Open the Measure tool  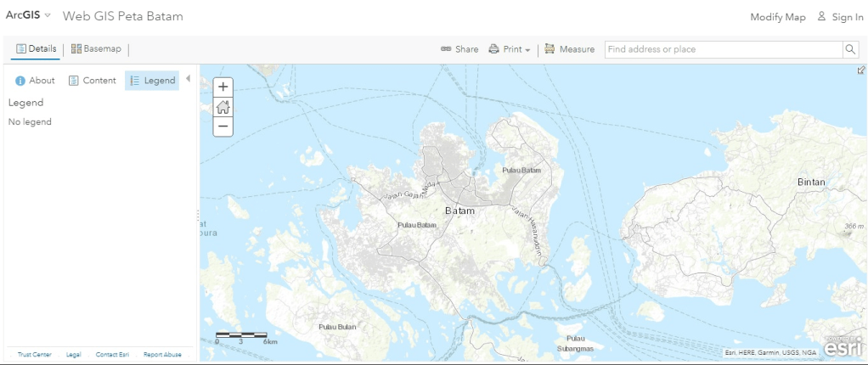[x=569, y=49]
